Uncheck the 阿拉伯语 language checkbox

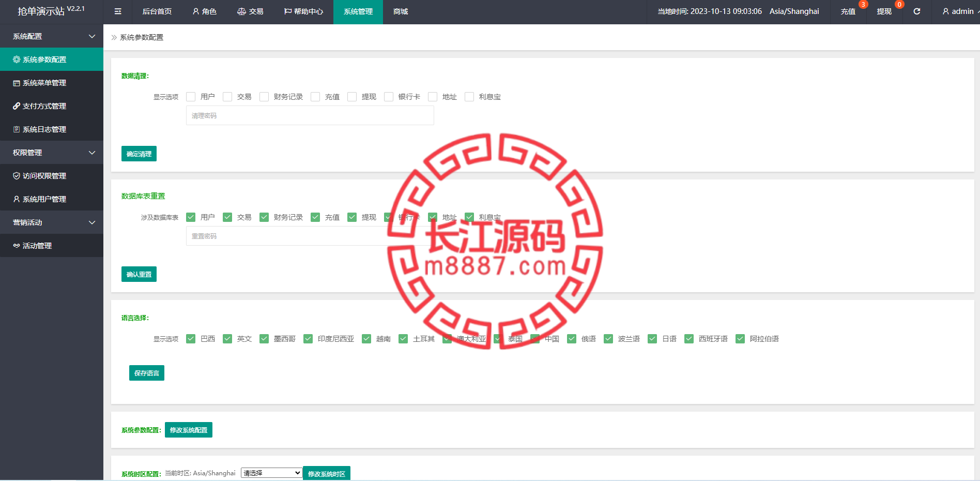pyautogui.click(x=740, y=339)
